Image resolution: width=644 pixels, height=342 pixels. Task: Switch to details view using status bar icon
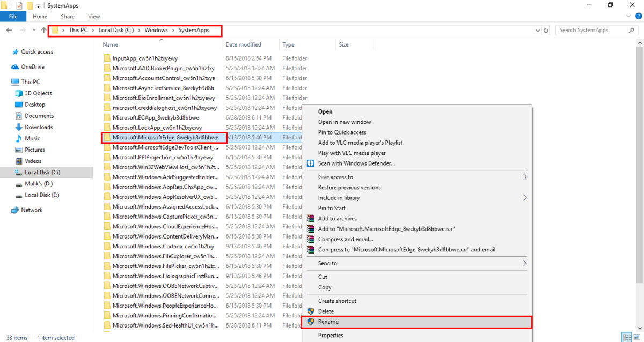pos(627,337)
